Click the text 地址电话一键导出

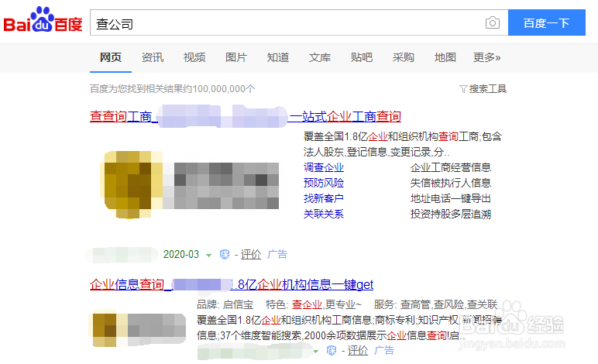click(x=451, y=198)
